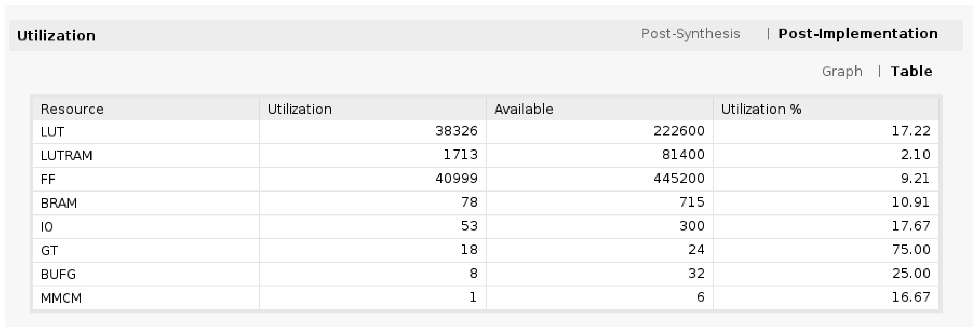Click the GT utilization value of 75.00
The width and height of the screenshot is (980, 332).
pos(913,250)
